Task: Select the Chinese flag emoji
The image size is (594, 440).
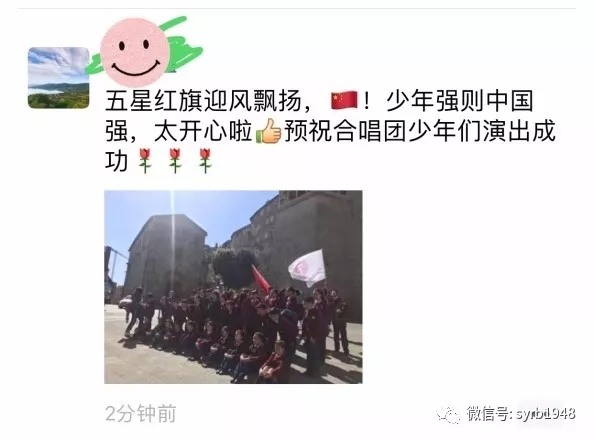Action: 344,100
